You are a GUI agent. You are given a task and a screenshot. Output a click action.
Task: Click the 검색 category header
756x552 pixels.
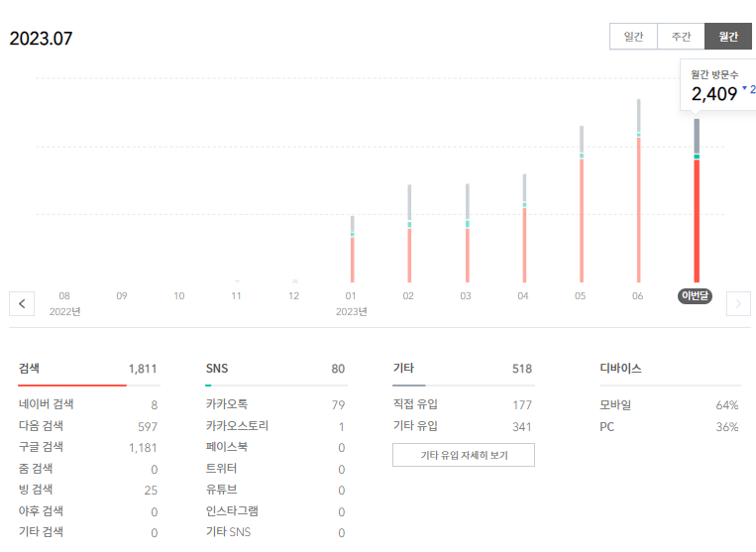[29, 369]
